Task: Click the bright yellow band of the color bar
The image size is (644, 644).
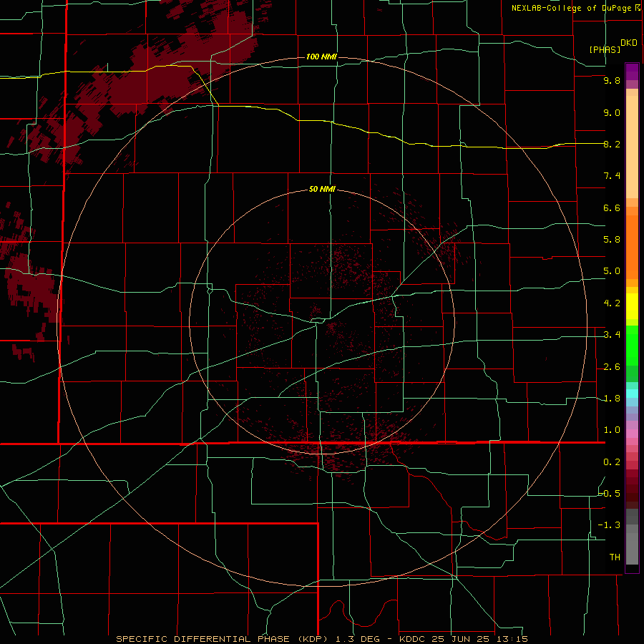Action: 632,306
